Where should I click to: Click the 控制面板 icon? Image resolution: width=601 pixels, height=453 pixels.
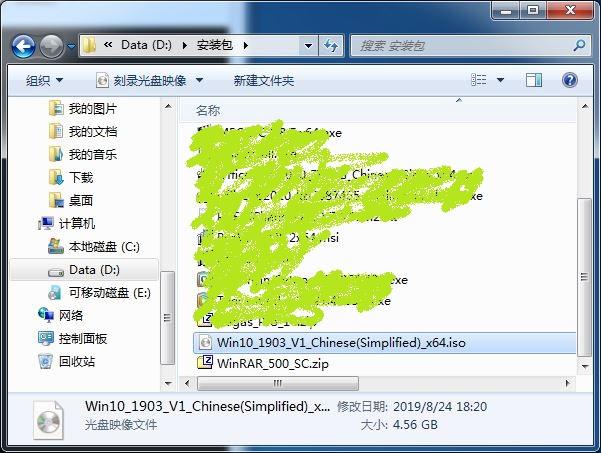tap(46, 338)
